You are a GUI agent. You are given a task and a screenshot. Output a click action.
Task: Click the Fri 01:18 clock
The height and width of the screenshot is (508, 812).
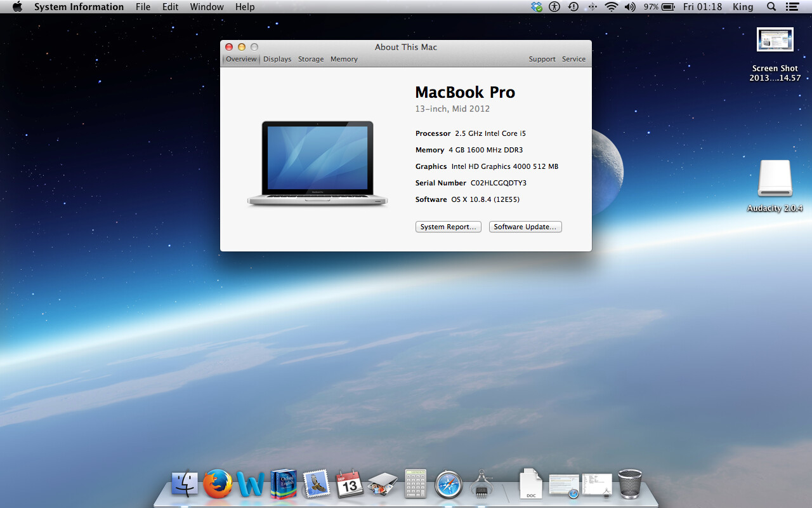(x=702, y=7)
